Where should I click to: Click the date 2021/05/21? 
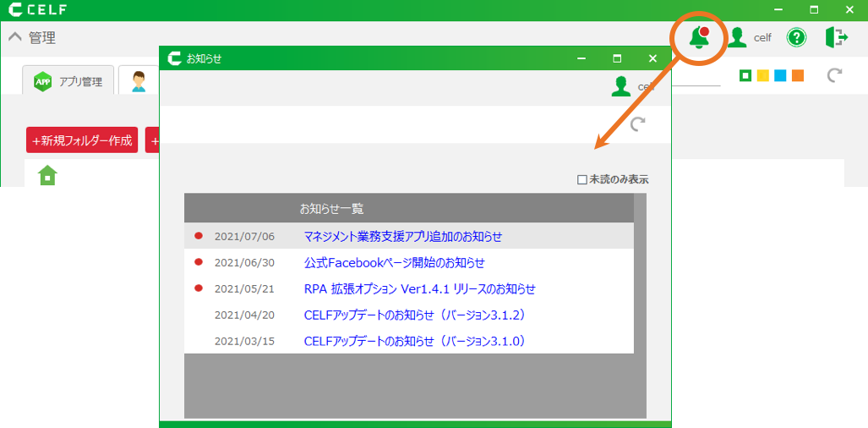coord(244,288)
